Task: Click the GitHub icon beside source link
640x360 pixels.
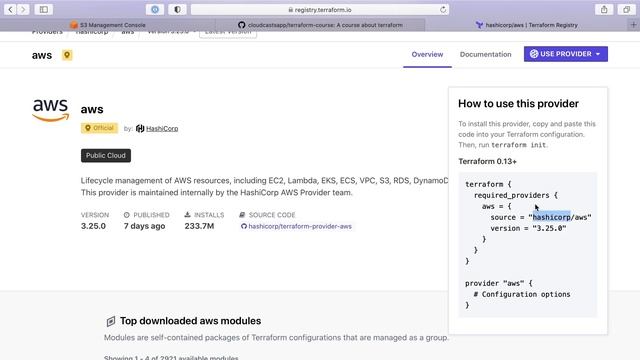Action: pyautogui.click(x=244, y=226)
